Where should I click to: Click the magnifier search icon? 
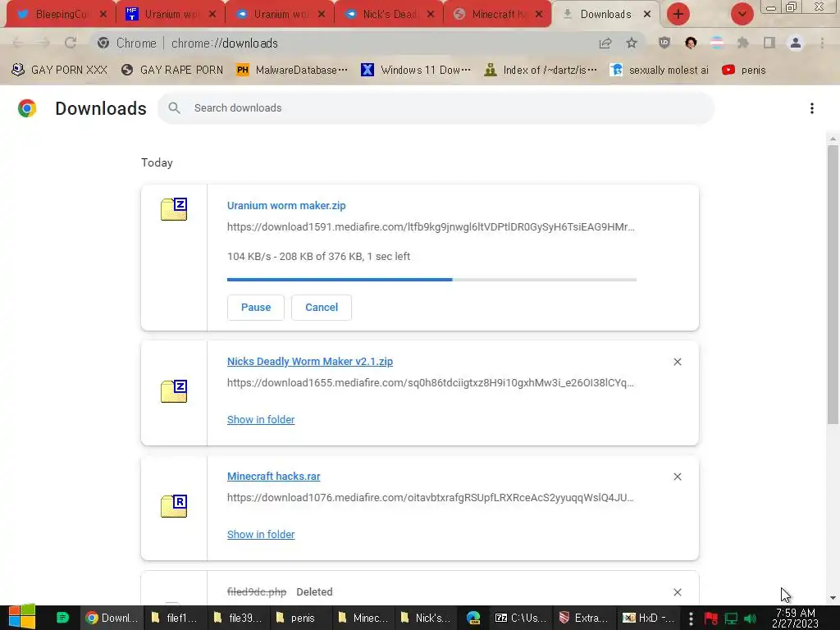tap(174, 108)
